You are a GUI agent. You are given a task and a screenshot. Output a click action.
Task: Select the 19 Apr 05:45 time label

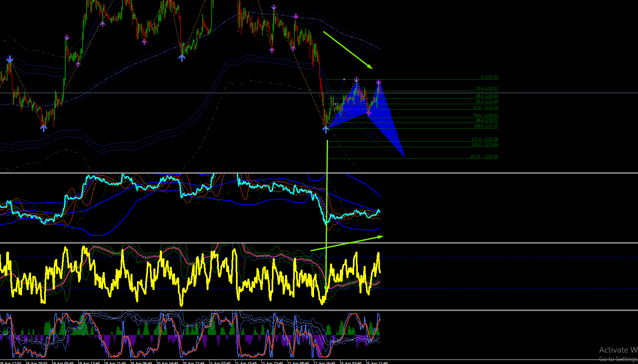coord(63,362)
